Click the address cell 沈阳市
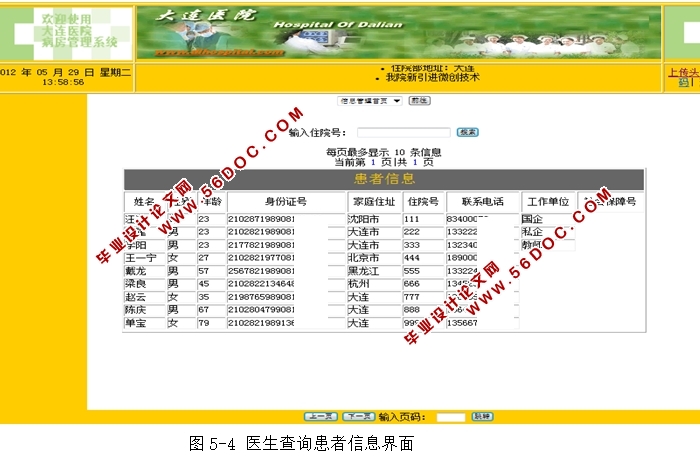The image size is (700, 468). click(x=363, y=219)
